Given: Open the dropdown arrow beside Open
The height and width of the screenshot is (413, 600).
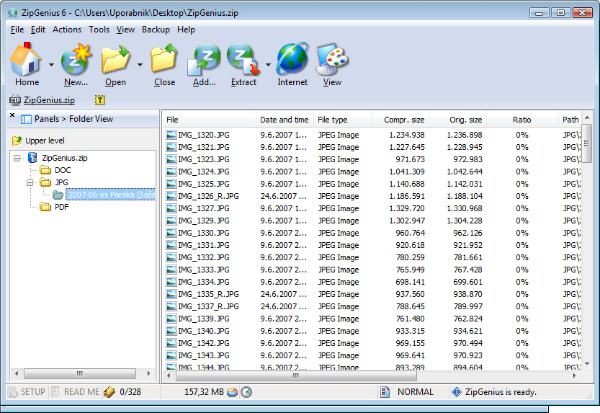Looking at the screenshot, I should coord(140,65).
